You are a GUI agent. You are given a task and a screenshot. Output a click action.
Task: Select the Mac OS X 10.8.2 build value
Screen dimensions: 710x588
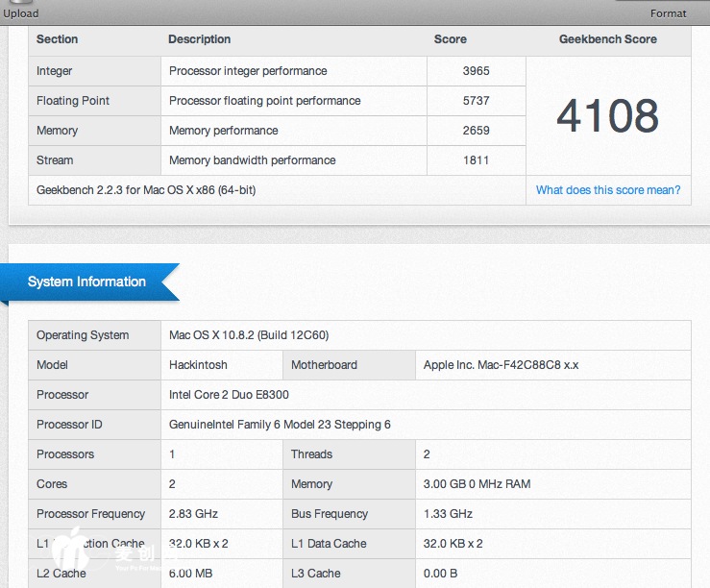(249, 335)
